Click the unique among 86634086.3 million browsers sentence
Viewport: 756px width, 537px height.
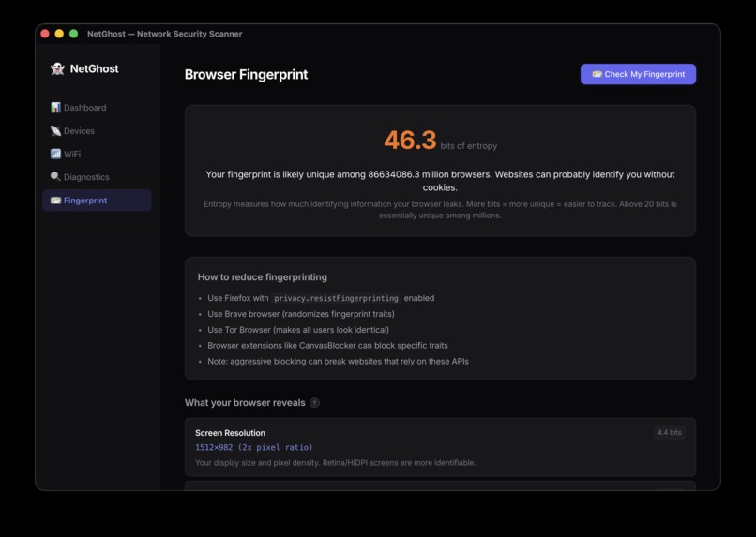click(x=440, y=181)
